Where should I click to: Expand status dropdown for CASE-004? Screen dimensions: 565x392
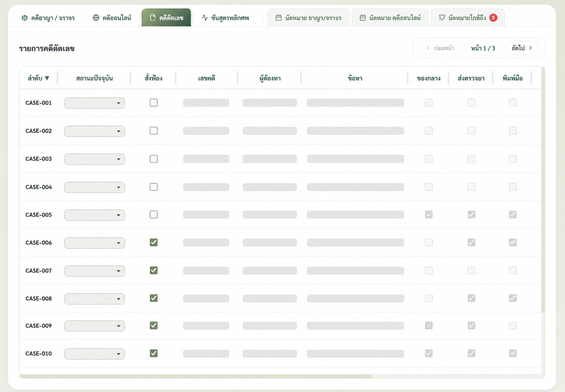click(x=95, y=187)
